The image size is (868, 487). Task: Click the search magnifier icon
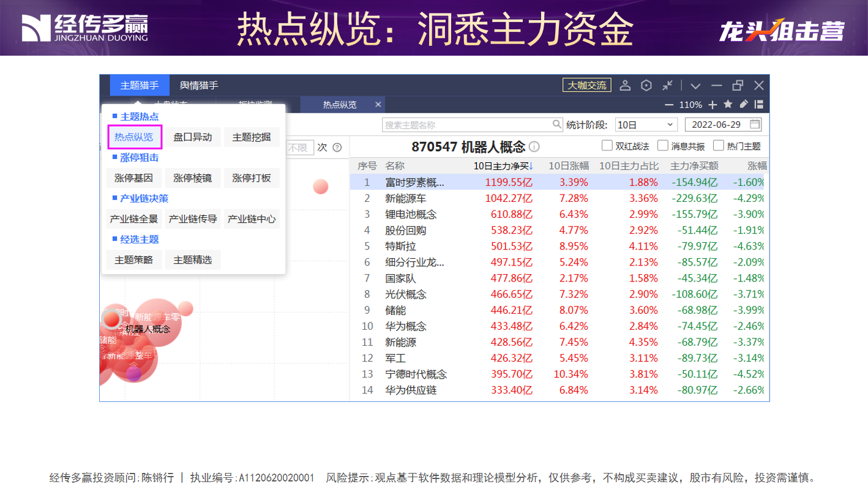(x=557, y=124)
